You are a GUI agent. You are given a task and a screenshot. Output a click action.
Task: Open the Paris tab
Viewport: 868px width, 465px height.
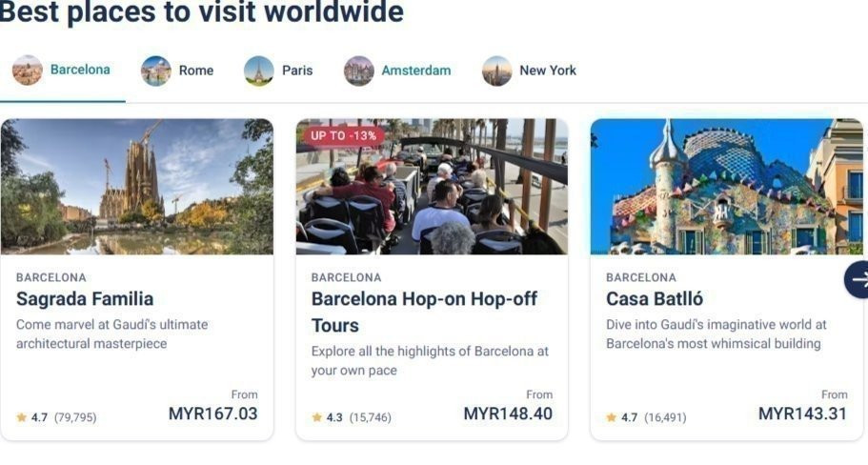point(296,71)
